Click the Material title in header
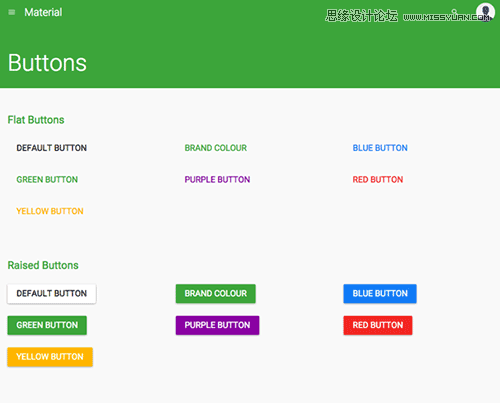The width and height of the screenshot is (500, 403). [43, 13]
